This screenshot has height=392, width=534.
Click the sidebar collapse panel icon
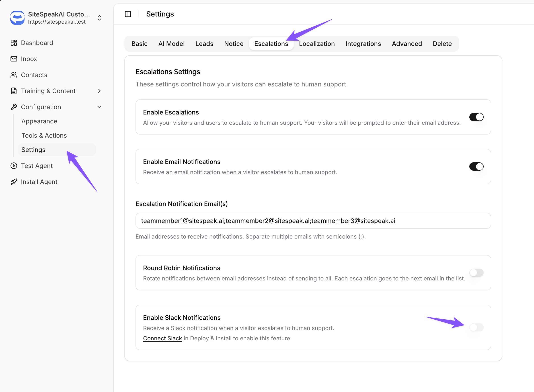pyautogui.click(x=128, y=14)
